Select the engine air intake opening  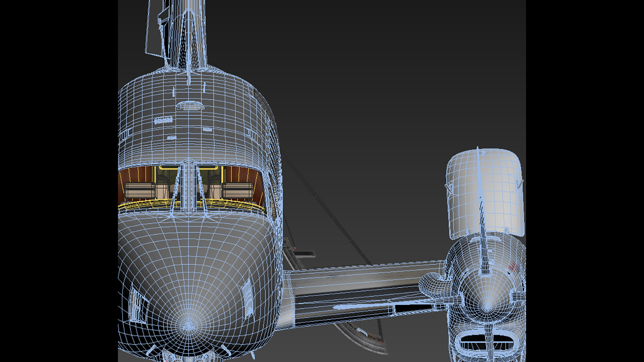[x=487, y=343]
